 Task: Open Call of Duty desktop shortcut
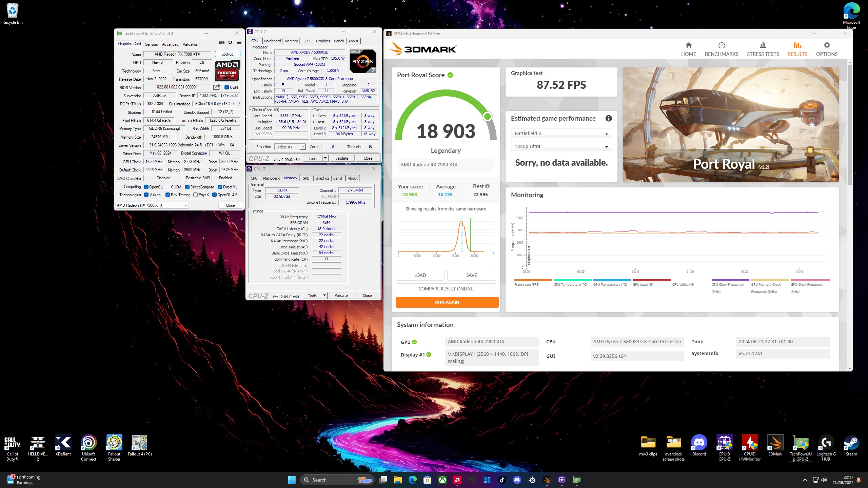pyautogui.click(x=12, y=448)
